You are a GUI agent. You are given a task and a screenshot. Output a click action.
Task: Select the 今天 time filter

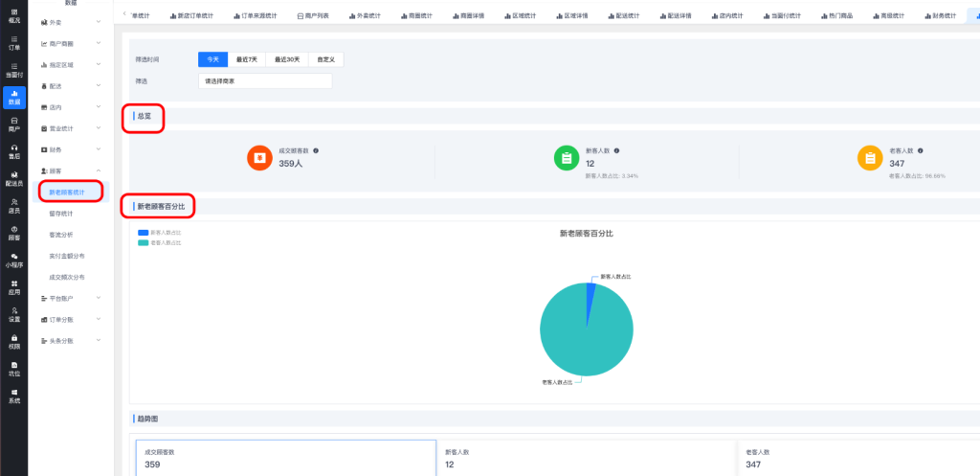[213, 59]
